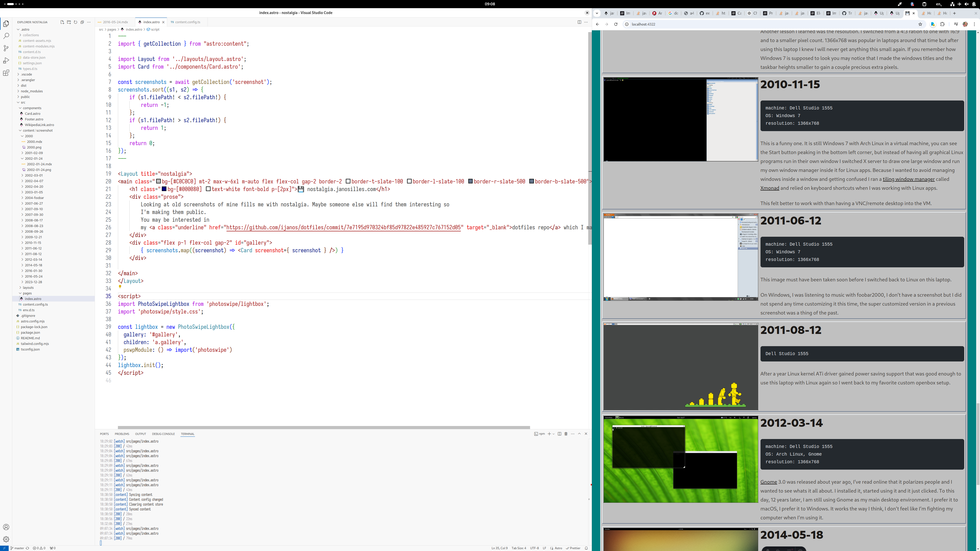This screenshot has width=980, height=551.
Task: Refresh the Explorer file tree
Action: [x=75, y=22]
